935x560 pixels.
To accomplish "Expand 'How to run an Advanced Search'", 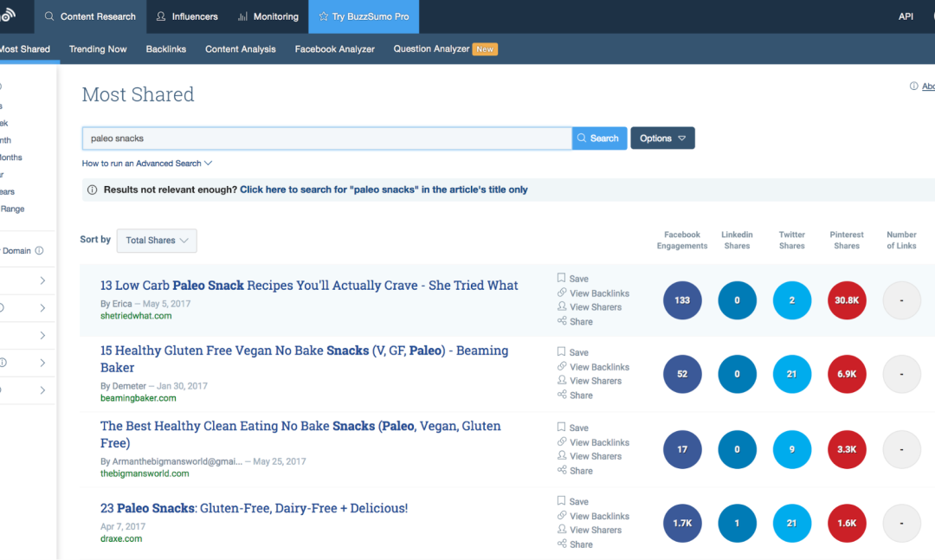I will 147,164.
